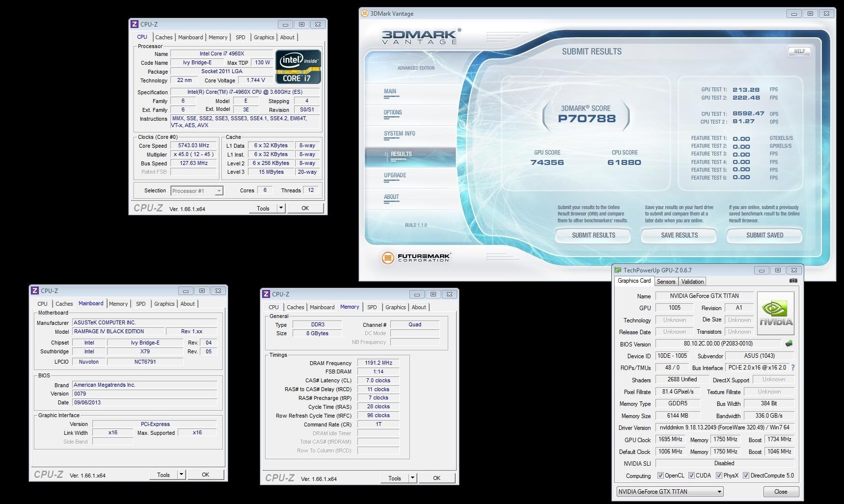The image size is (844, 504).
Task: Open the Processor #1 selection dropdown
Action: coord(197,191)
